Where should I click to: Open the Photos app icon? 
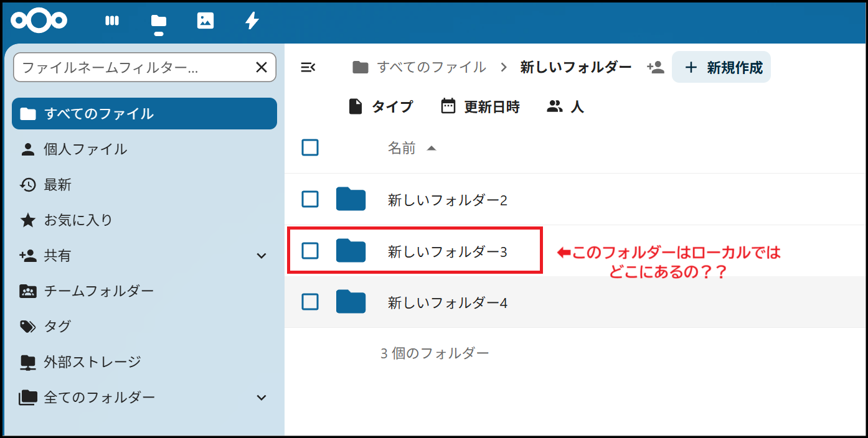pyautogui.click(x=205, y=21)
